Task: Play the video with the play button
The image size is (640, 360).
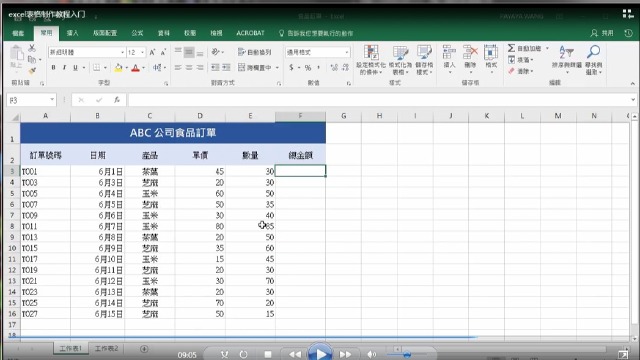Action: click(x=320, y=353)
